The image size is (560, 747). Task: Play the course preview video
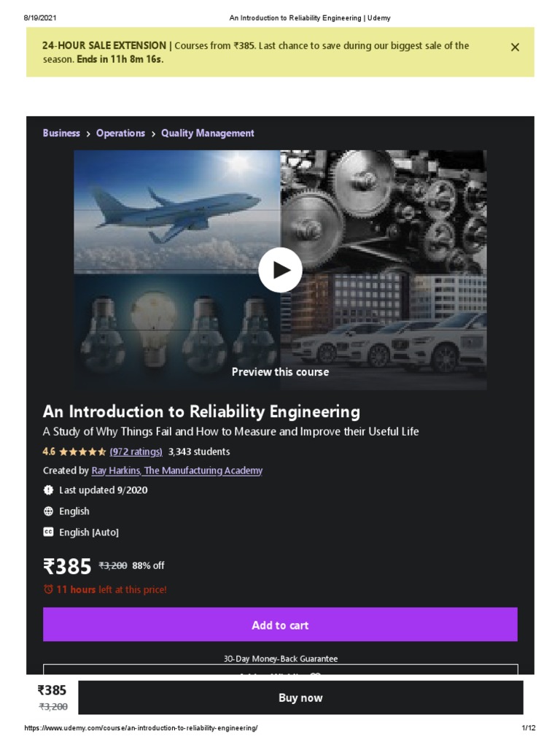(x=280, y=270)
